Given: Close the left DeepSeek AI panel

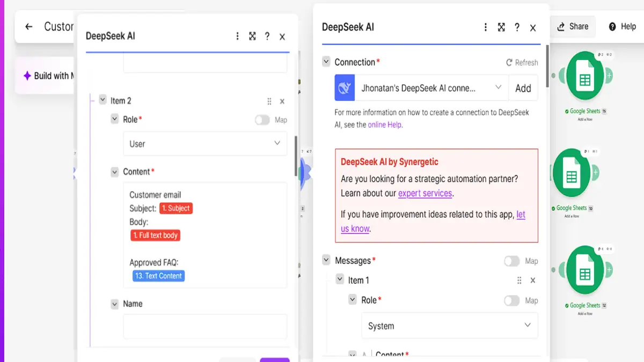Looking at the screenshot, I should coord(282,36).
